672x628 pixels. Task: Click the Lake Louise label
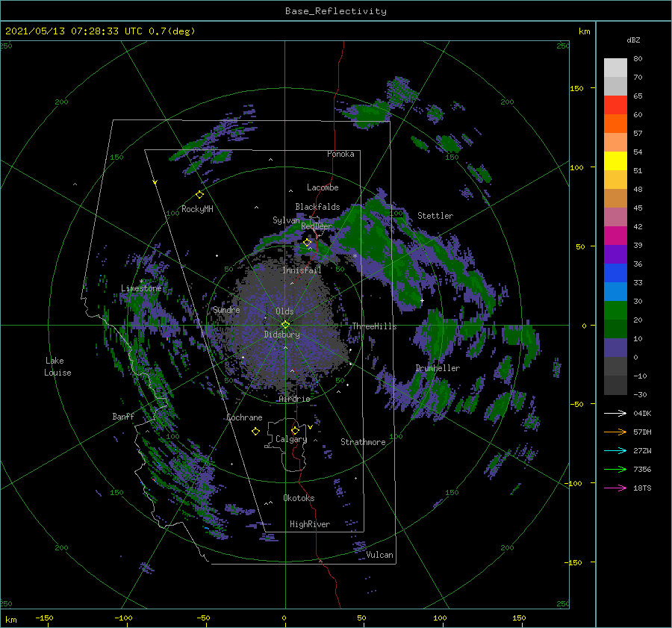point(57,367)
